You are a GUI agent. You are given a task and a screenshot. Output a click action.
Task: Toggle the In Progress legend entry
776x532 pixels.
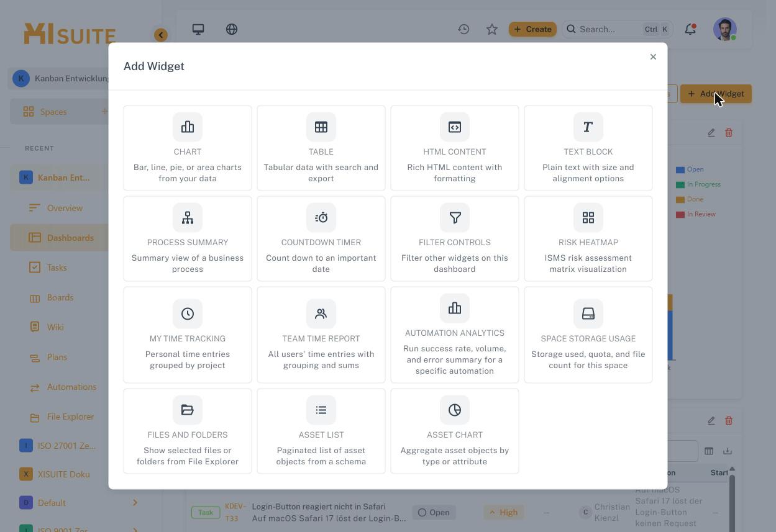point(698,184)
